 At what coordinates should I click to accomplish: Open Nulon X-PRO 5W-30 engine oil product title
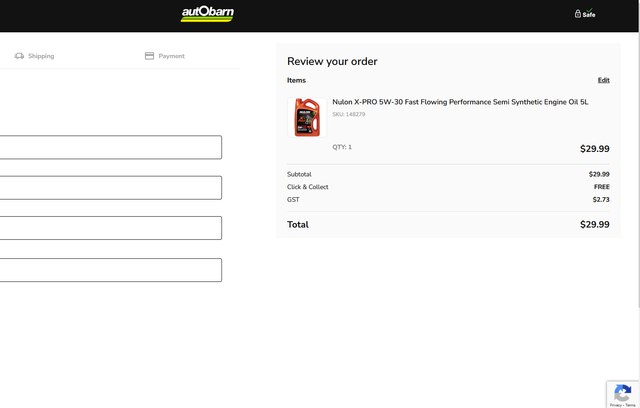(460, 102)
